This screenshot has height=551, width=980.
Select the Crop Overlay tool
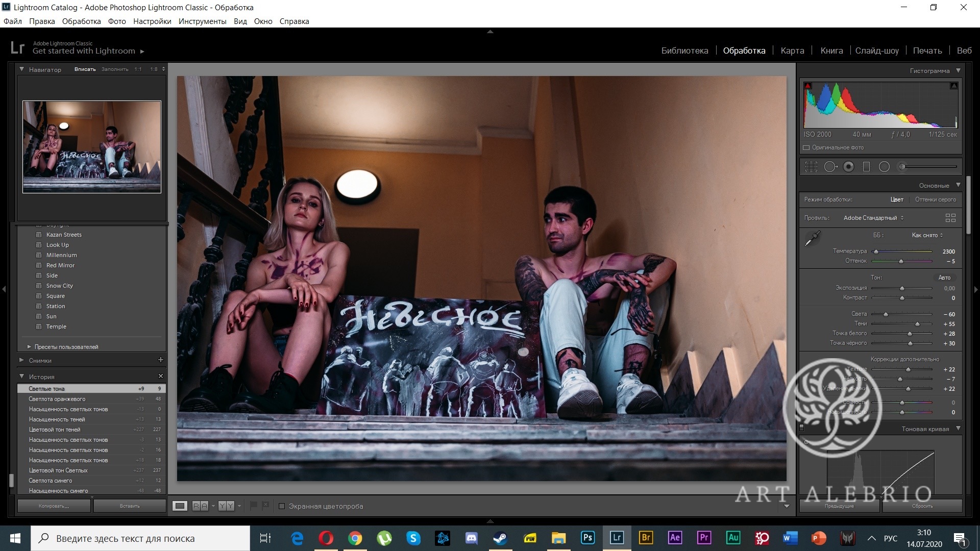tap(811, 167)
